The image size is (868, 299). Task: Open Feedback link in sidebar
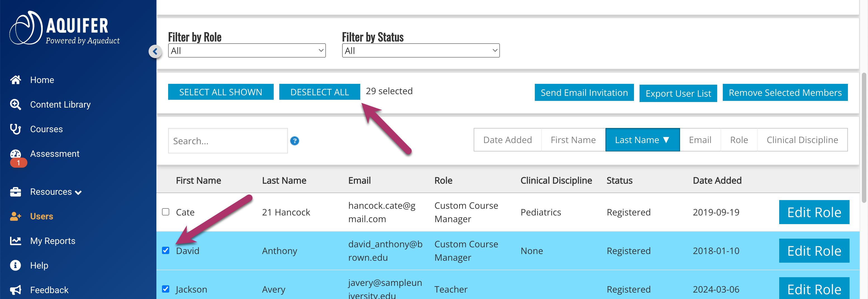[x=49, y=290]
